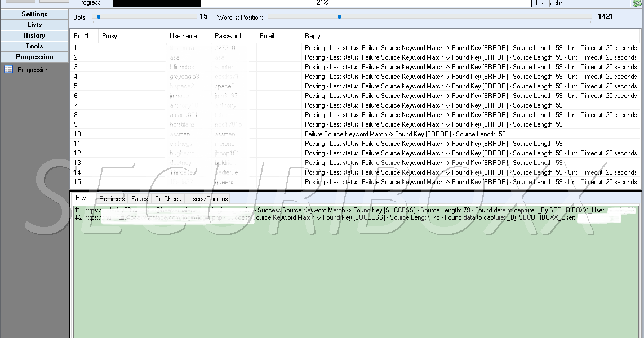Adjust the Wordlist Position slider handle

coord(339,17)
